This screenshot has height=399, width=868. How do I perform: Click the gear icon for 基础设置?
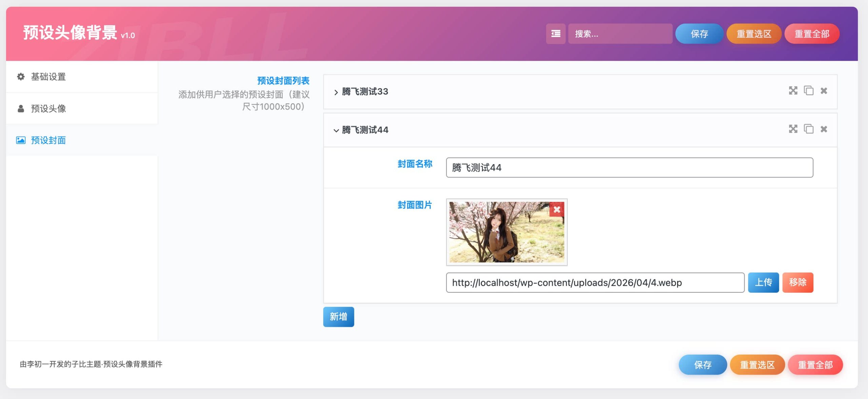[x=21, y=77]
